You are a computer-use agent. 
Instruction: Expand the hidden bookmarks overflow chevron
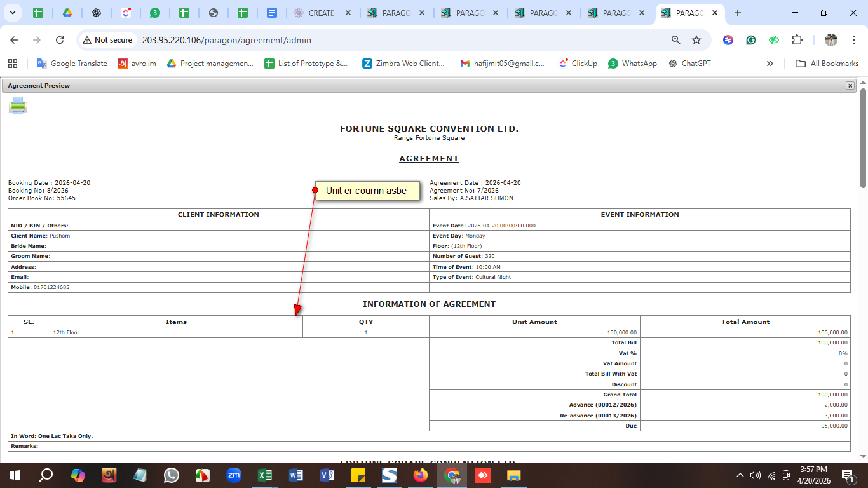(x=770, y=64)
